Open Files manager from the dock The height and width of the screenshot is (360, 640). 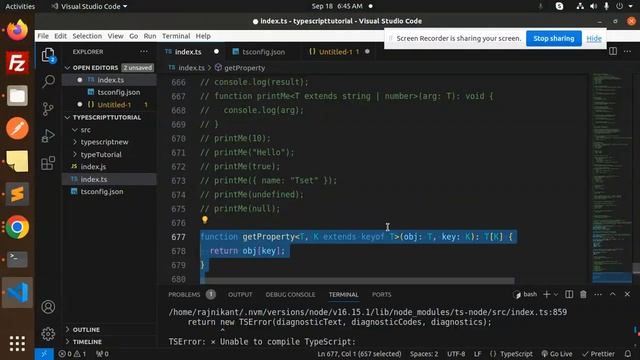coord(17,96)
